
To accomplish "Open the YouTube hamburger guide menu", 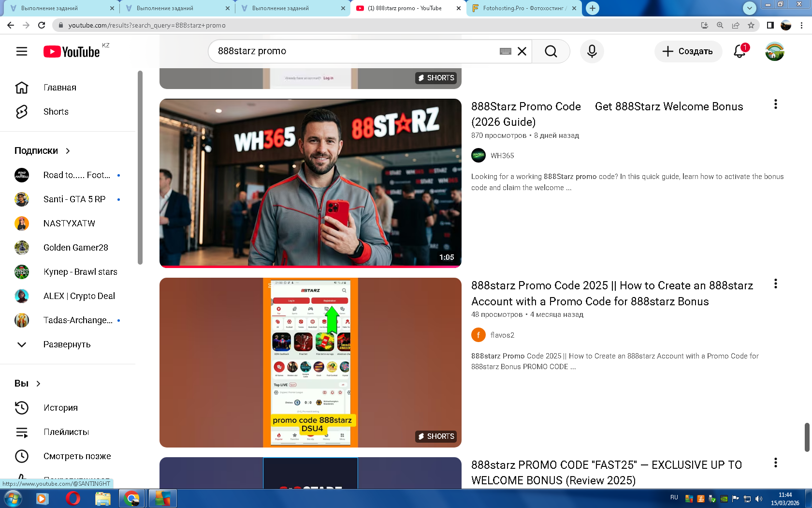I will 22,51.
